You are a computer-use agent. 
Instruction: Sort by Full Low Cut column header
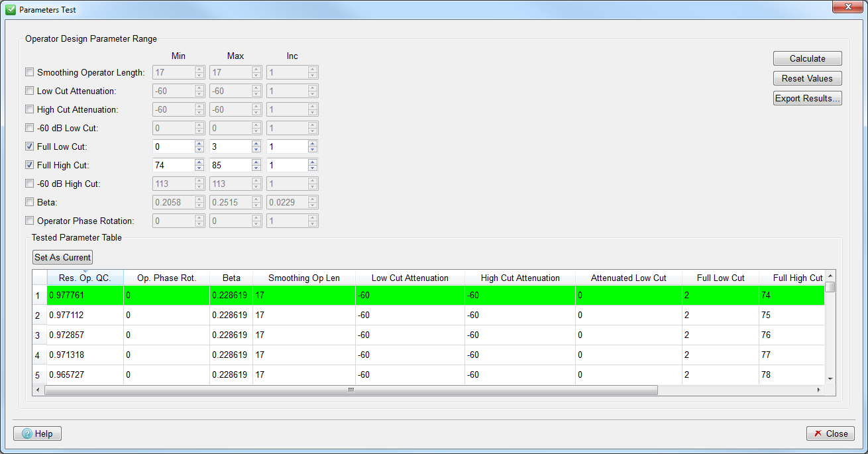pos(721,278)
